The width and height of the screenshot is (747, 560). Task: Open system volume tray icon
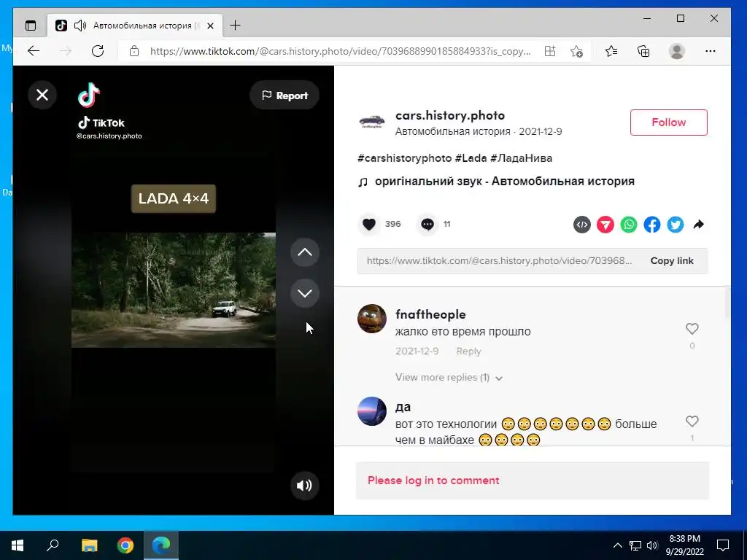(x=652, y=545)
